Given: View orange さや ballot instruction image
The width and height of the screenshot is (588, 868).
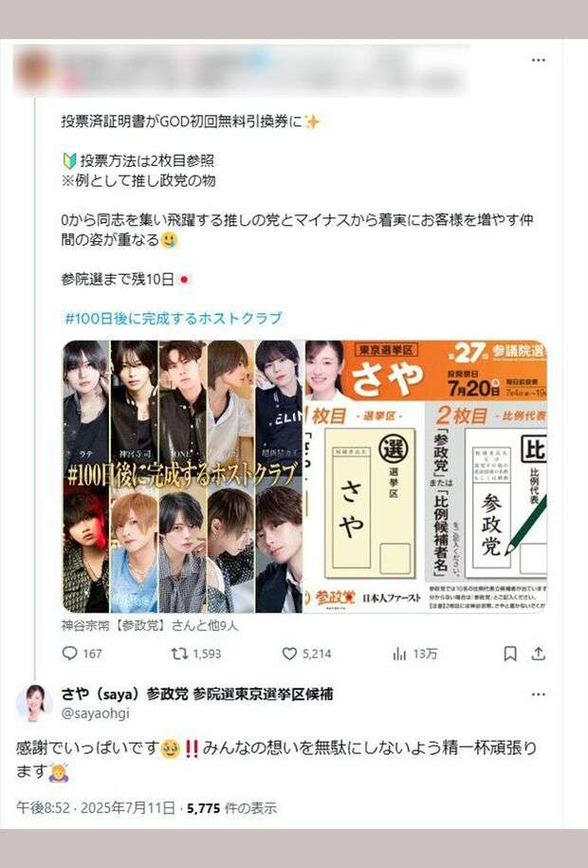Looking at the screenshot, I should pos(426,476).
